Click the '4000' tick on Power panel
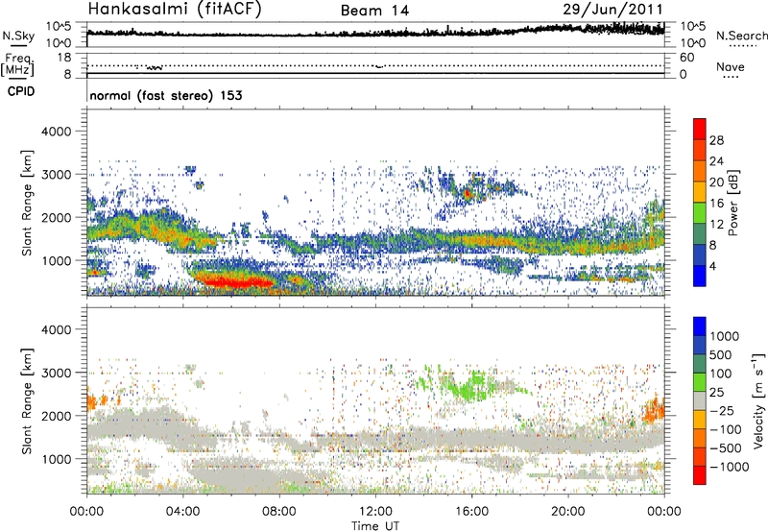768x532 pixels. (56, 132)
